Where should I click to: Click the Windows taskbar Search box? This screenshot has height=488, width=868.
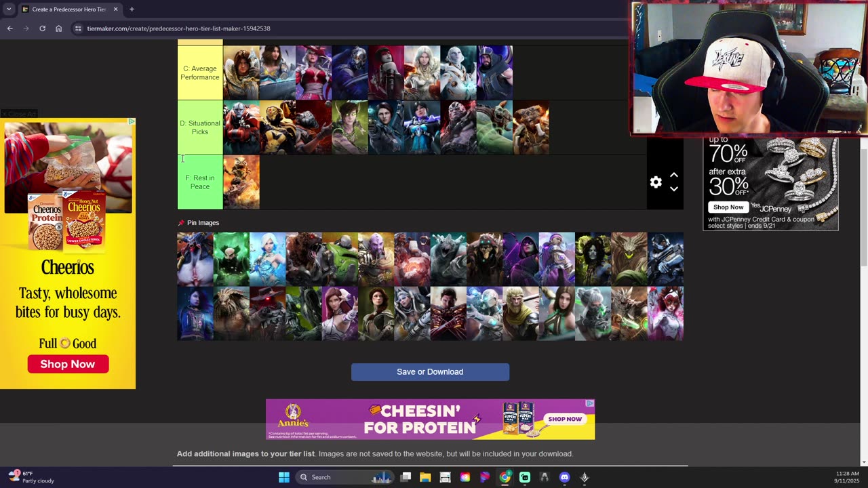[x=344, y=477]
